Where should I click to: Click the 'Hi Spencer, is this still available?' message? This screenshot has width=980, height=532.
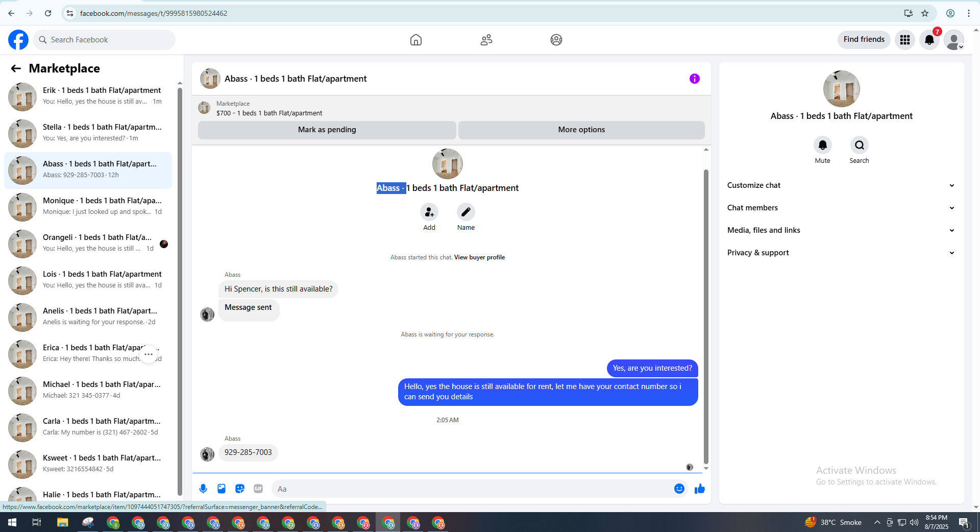(x=278, y=289)
